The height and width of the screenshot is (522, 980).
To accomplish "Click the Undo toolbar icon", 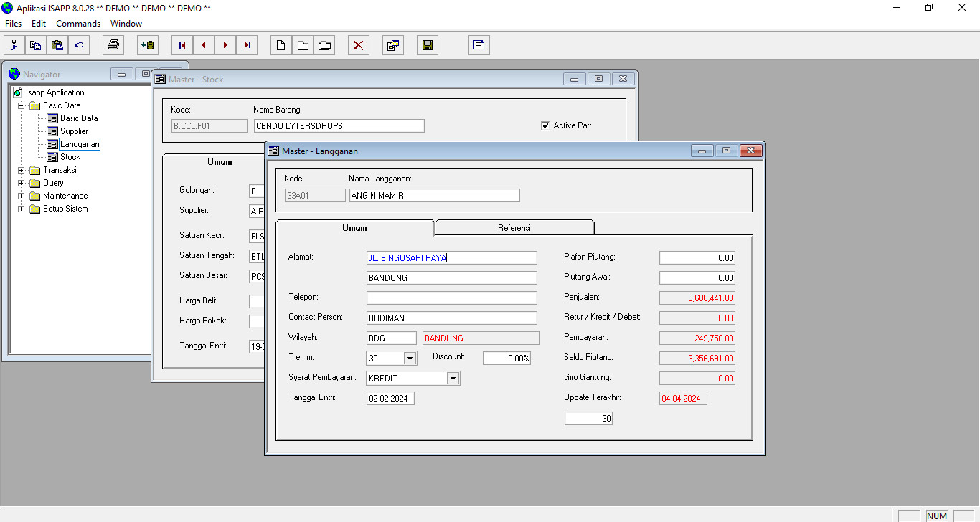I will pyautogui.click(x=78, y=45).
